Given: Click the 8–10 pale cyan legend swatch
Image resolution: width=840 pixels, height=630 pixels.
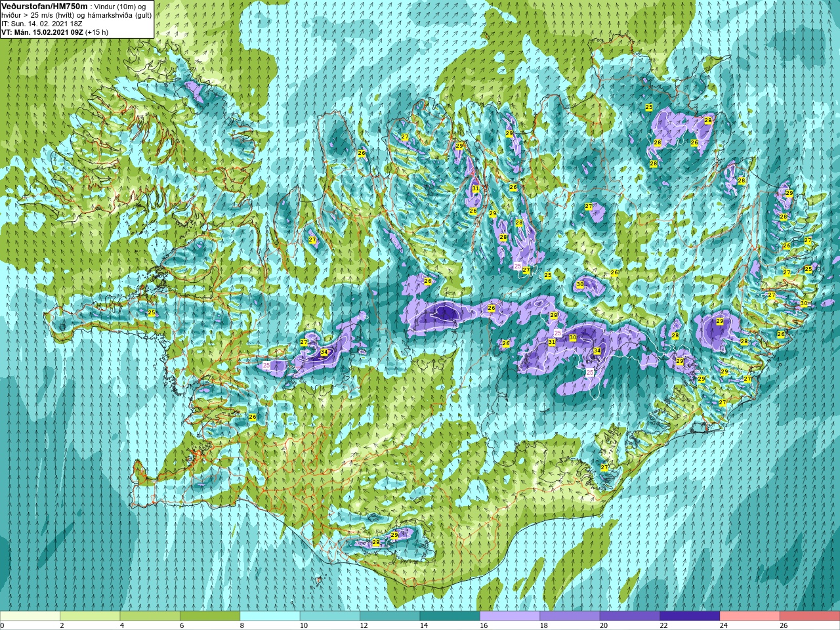Looking at the screenshot, I should (x=270, y=616).
